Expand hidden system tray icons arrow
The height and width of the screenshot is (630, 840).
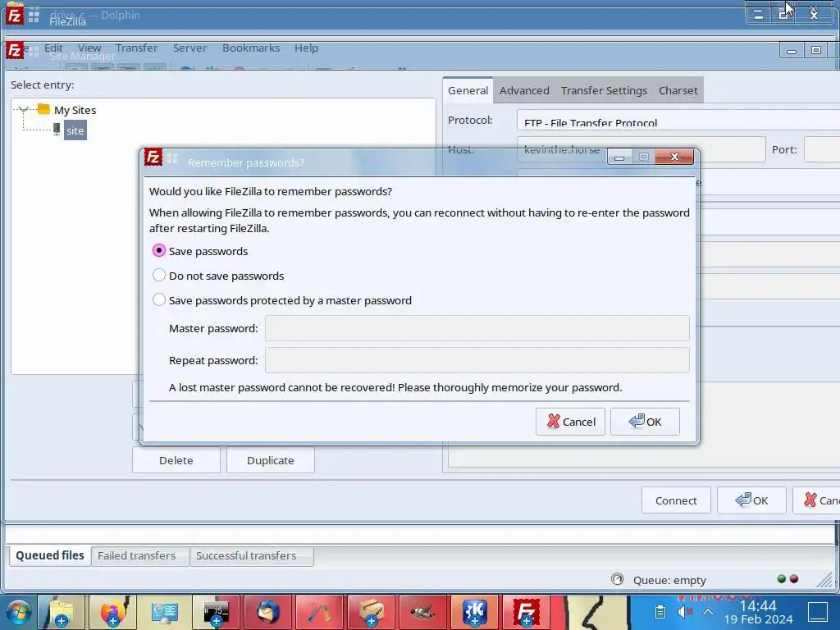708,611
